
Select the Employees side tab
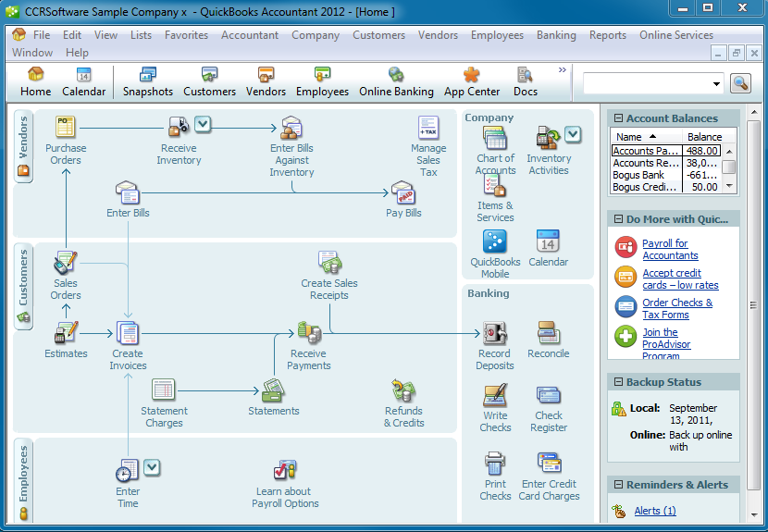pyautogui.click(x=23, y=481)
